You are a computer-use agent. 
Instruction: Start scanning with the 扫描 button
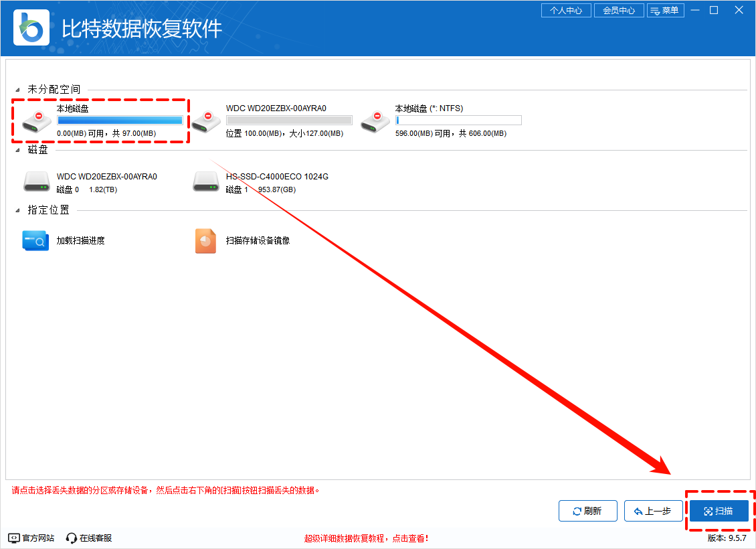(x=719, y=511)
